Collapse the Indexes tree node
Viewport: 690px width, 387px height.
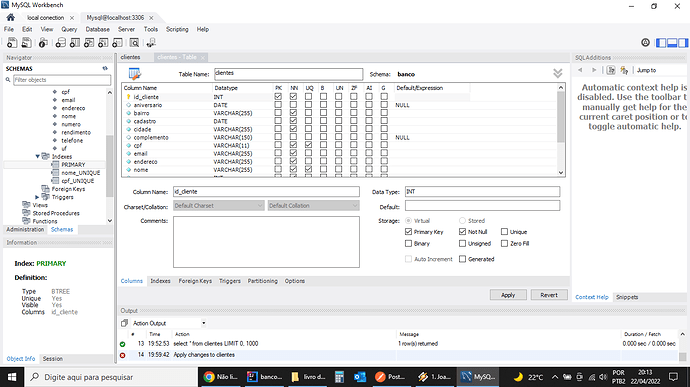point(37,156)
